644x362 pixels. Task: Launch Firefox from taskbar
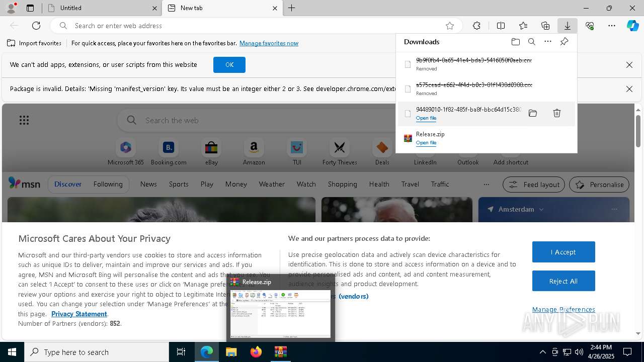tap(256, 352)
